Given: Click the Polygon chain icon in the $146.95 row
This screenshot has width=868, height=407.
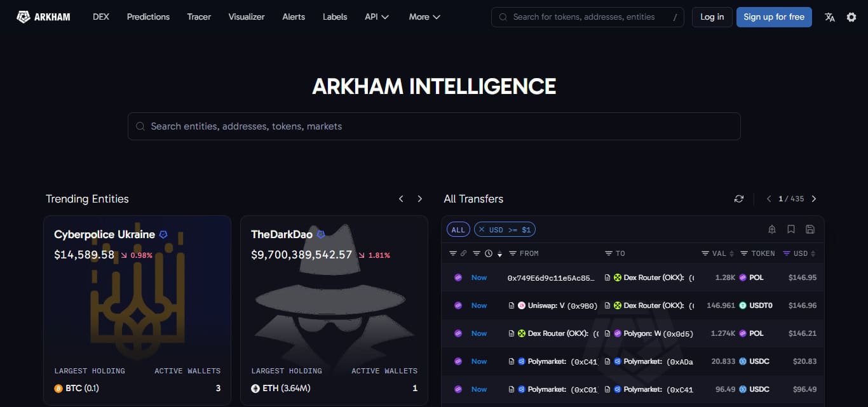Looking at the screenshot, I should coord(458,277).
